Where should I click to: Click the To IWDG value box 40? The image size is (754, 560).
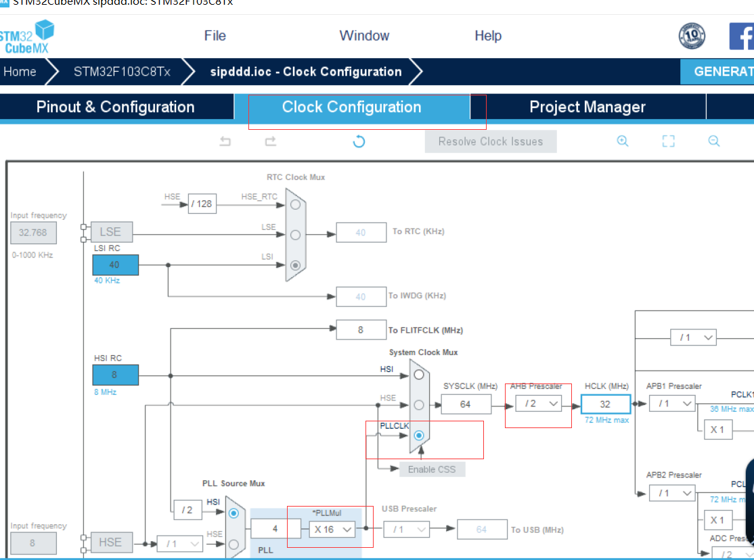[x=361, y=297]
